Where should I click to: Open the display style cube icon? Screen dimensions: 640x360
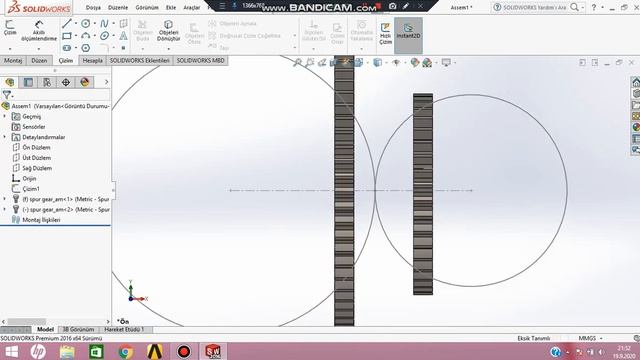point(378,62)
